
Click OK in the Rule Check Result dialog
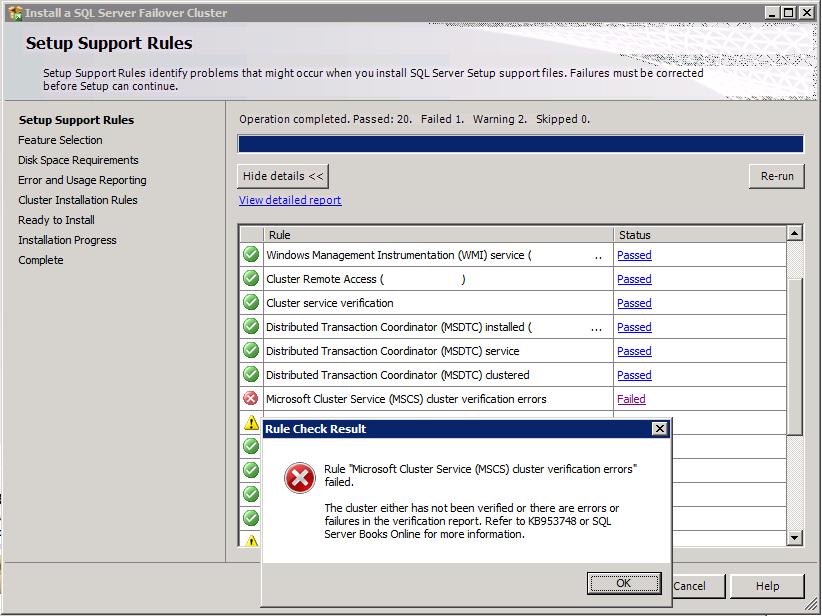(x=624, y=583)
